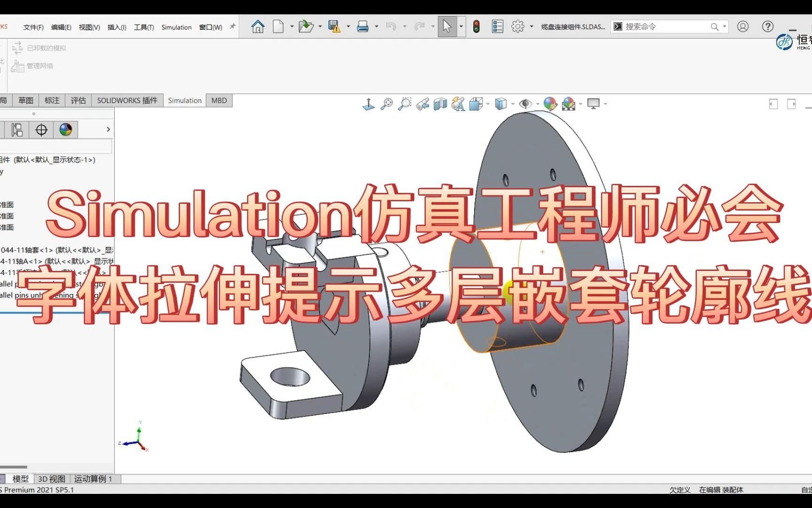This screenshot has height=508, width=812.
Task: Open the Select tool dropdown arrow
Action: click(x=461, y=26)
